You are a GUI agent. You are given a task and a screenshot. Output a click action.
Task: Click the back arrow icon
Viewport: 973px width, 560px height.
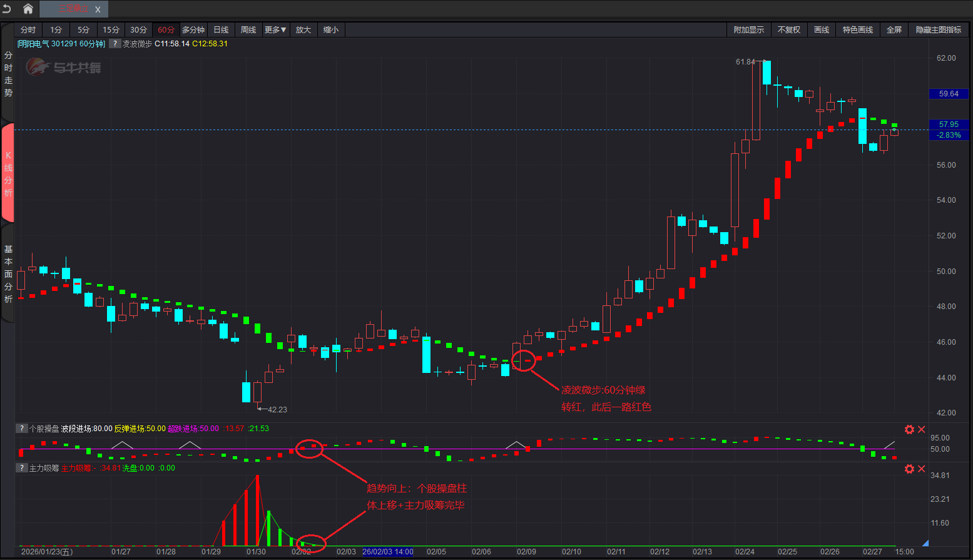pos(8,9)
